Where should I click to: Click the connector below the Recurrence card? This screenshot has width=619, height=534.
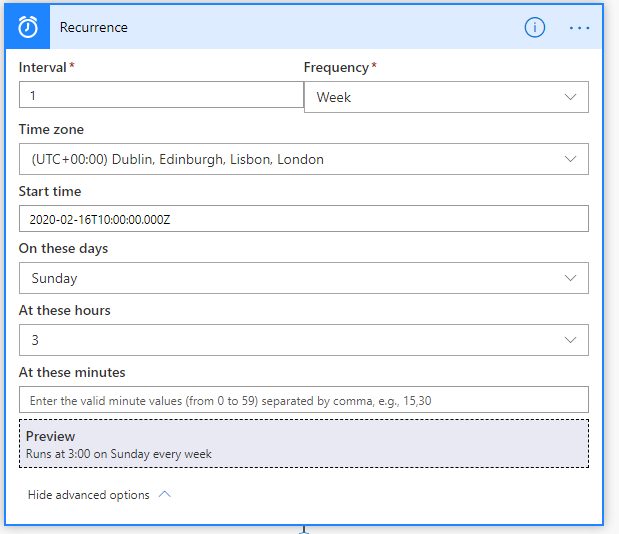point(304,530)
